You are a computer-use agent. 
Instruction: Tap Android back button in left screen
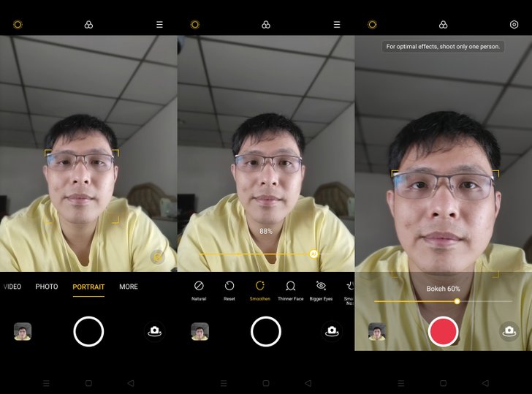tap(131, 383)
